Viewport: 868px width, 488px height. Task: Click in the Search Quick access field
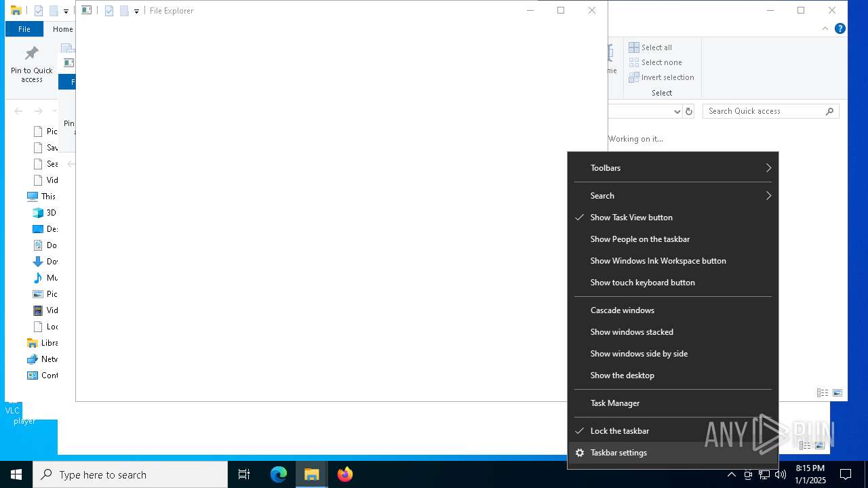(x=770, y=111)
